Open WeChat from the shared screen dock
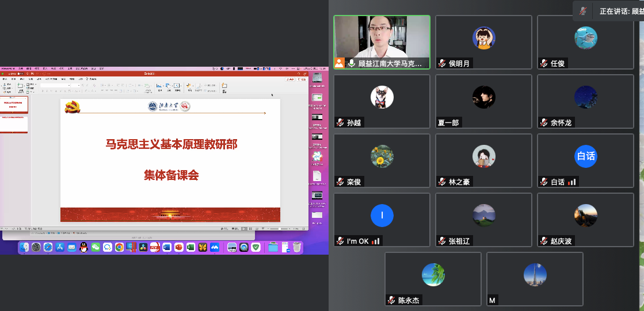This screenshot has width=644, height=311. [95, 247]
